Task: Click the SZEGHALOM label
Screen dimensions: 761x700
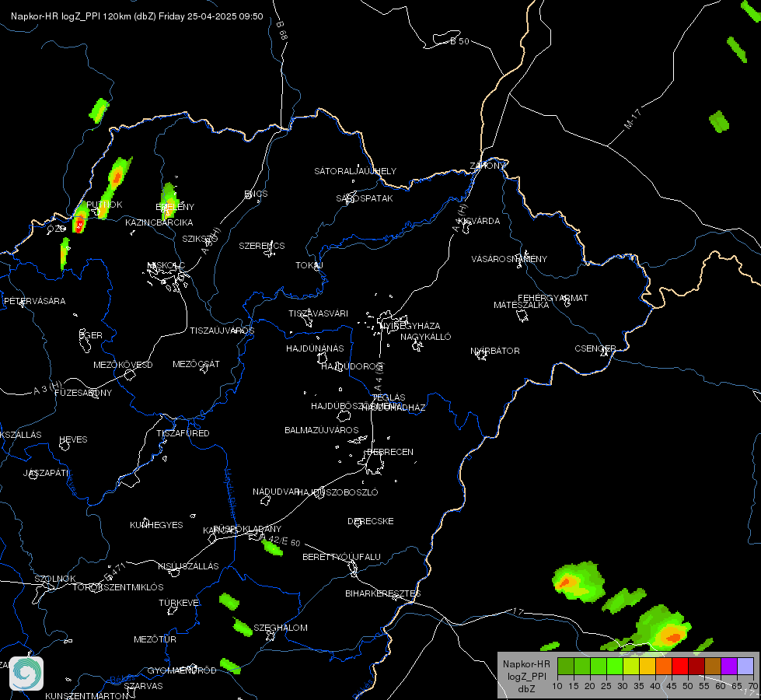Action: [x=281, y=628]
